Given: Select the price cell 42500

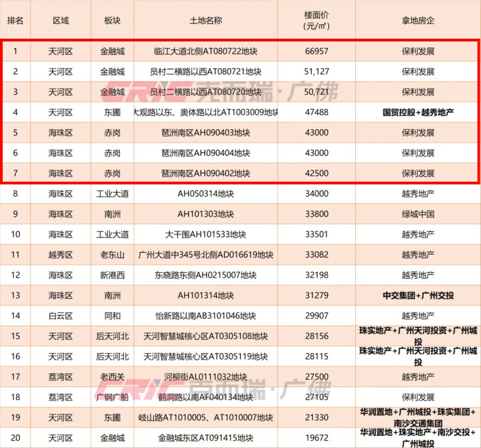Looking at the screenshot, I should point(316,174).
